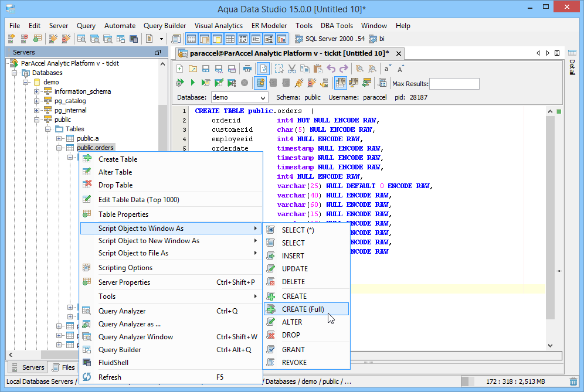The image size is (584, 392).
Task: Choose Script Object to New Window As
Action: 171,241
